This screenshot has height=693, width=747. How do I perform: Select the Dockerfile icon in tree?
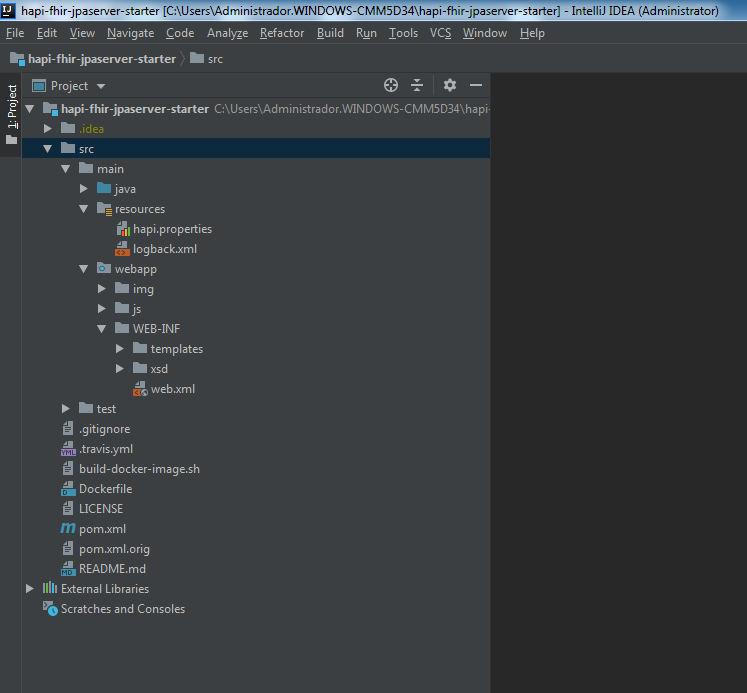(68, 489)
